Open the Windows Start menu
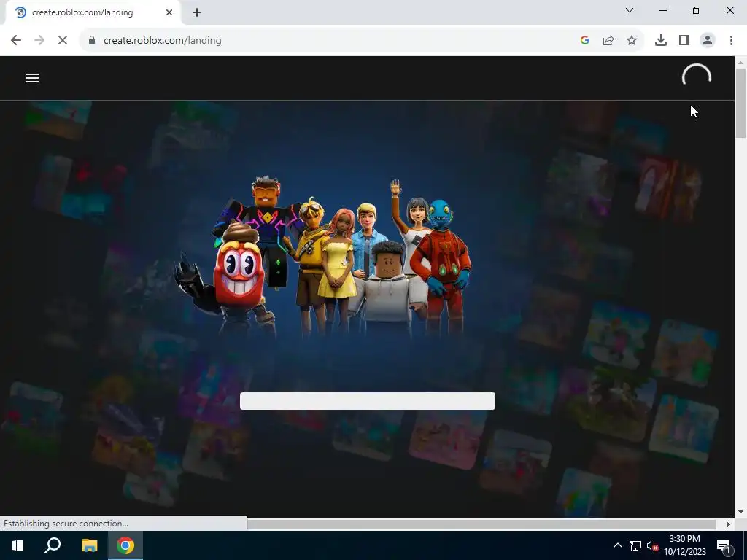The height and width of the screenshot is (560, 747). (x=18, y=545)
